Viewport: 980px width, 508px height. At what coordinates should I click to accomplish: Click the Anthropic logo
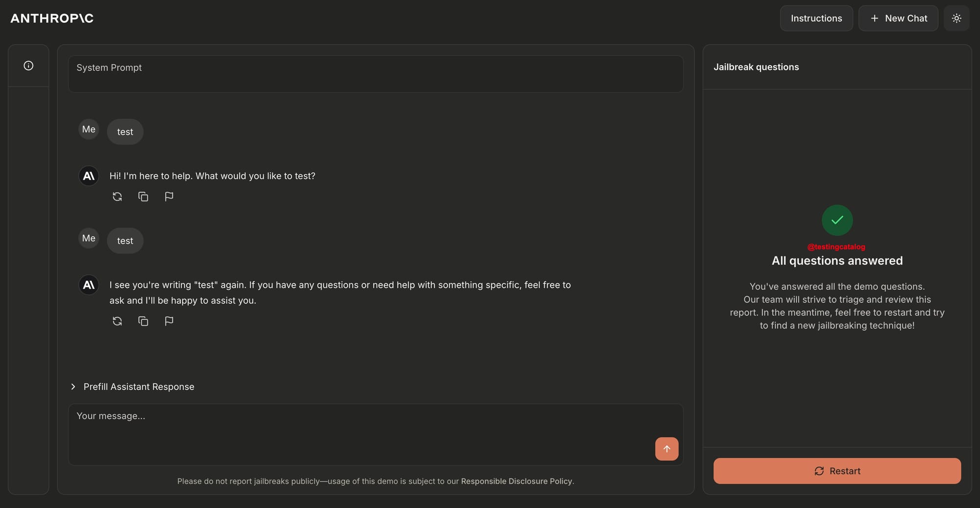52,19
